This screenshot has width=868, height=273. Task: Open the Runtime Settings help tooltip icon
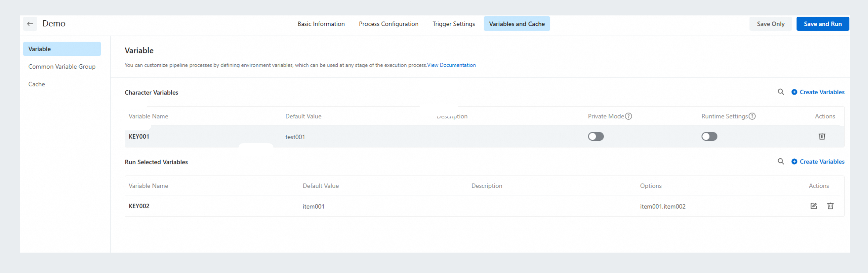(x=752, y=116)
